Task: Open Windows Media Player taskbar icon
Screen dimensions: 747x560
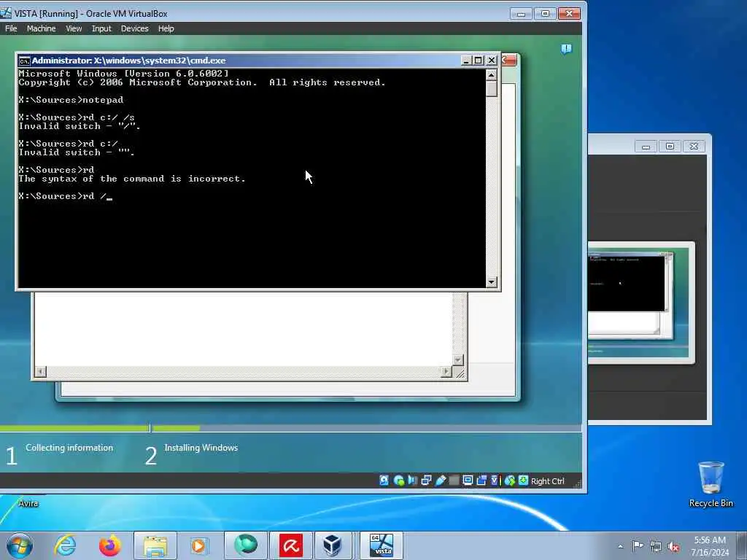Action: point(199,545)
